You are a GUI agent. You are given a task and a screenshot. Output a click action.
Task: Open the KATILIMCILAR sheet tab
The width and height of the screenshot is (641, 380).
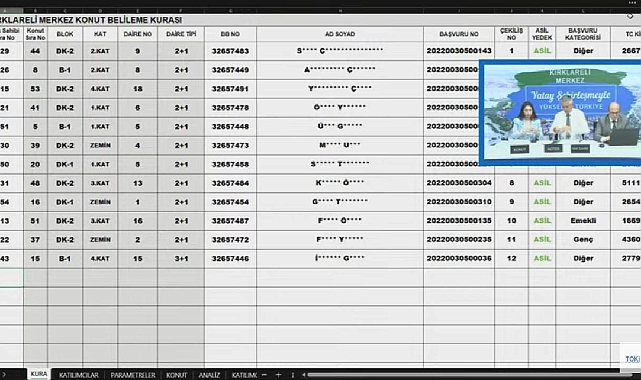(78, 375)
